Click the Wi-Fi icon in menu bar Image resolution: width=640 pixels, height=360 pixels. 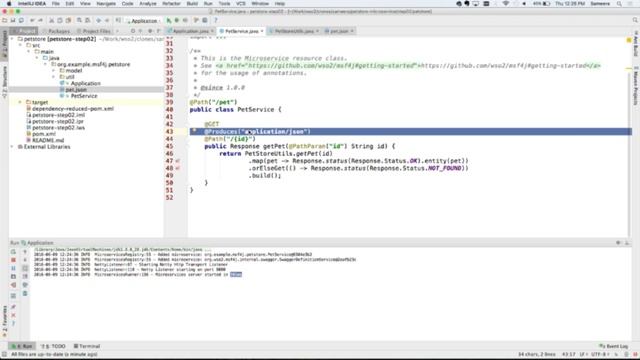click(x=506, y=4)
